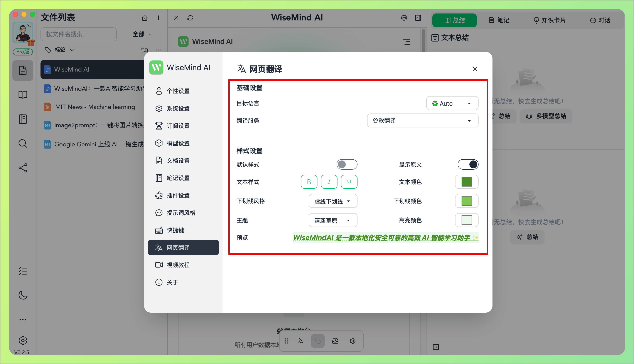Screen dimensions: 634x364
Task: Click the download icon in the floating toolbar
Action: point(335,341)
